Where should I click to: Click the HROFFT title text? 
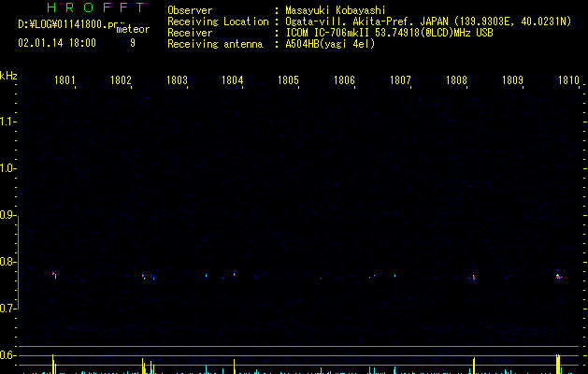[96, 7]
